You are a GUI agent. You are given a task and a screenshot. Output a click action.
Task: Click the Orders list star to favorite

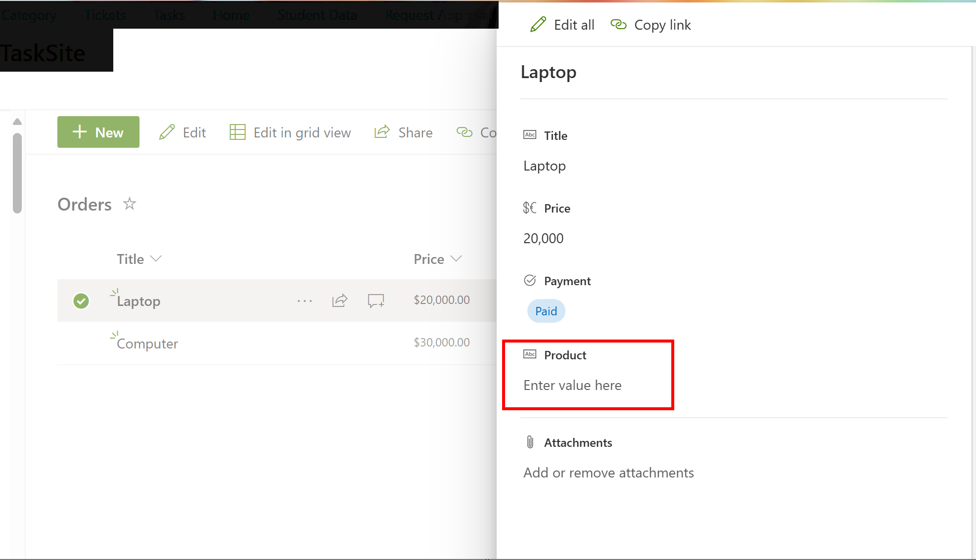tap(130, 204)
